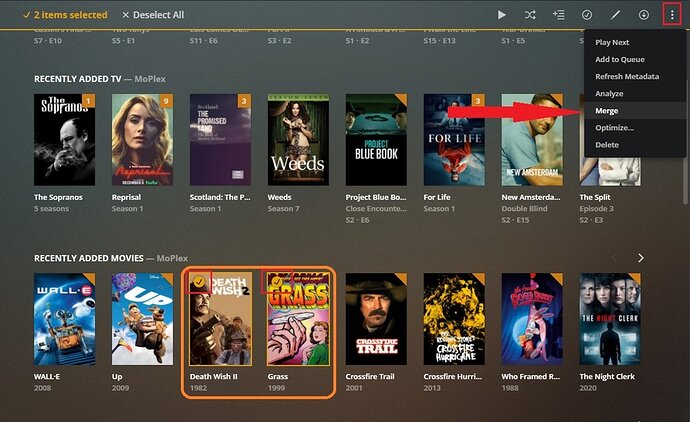Open The Sopranos poster
690x422 pixels.
[64, 139]
